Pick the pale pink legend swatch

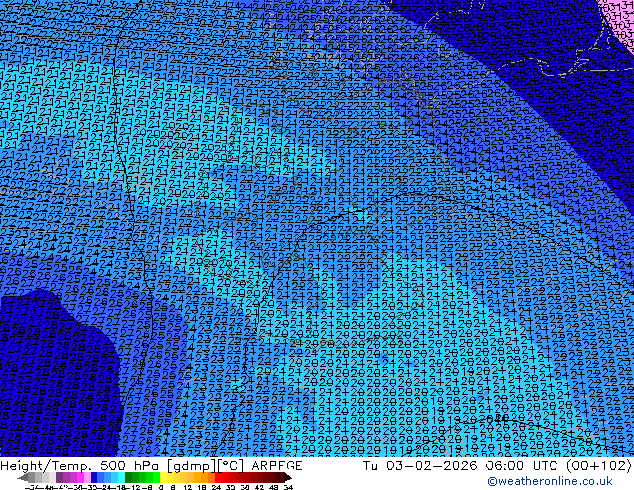pos(87,477)
